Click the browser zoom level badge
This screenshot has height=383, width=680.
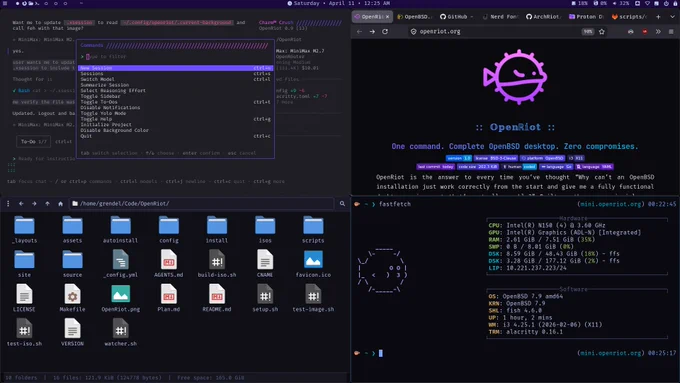[588, 32]
